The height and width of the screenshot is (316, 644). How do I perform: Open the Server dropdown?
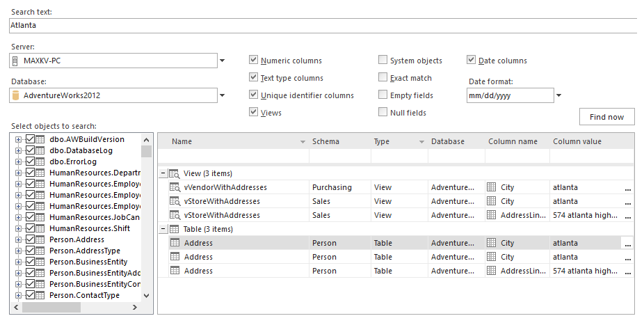click(x=222, y=61)
